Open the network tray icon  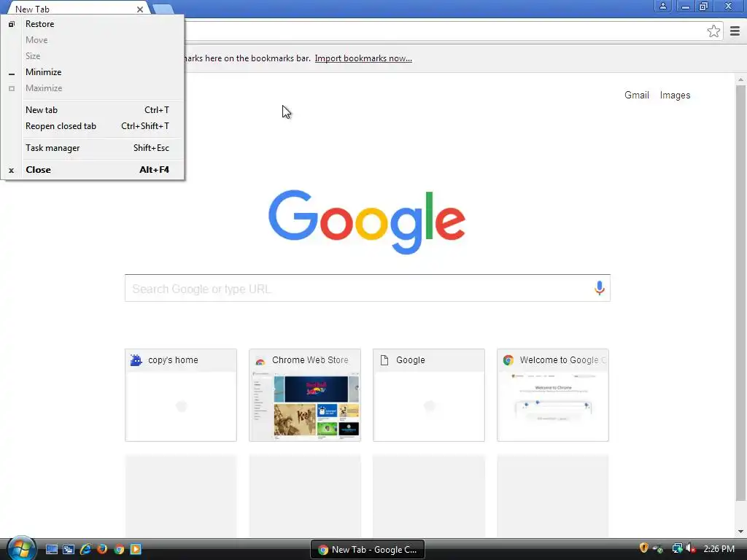[676, 548]
